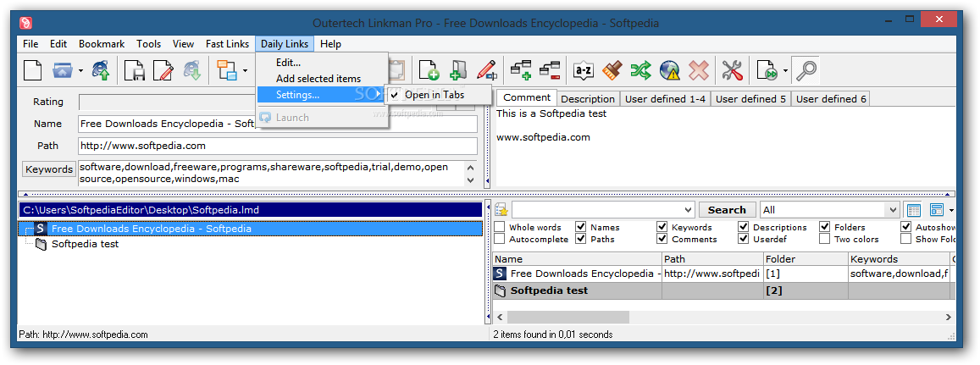Click the blue panel layout icon near search
Viewport: 980px width, 365px height.
pos(936,210)
